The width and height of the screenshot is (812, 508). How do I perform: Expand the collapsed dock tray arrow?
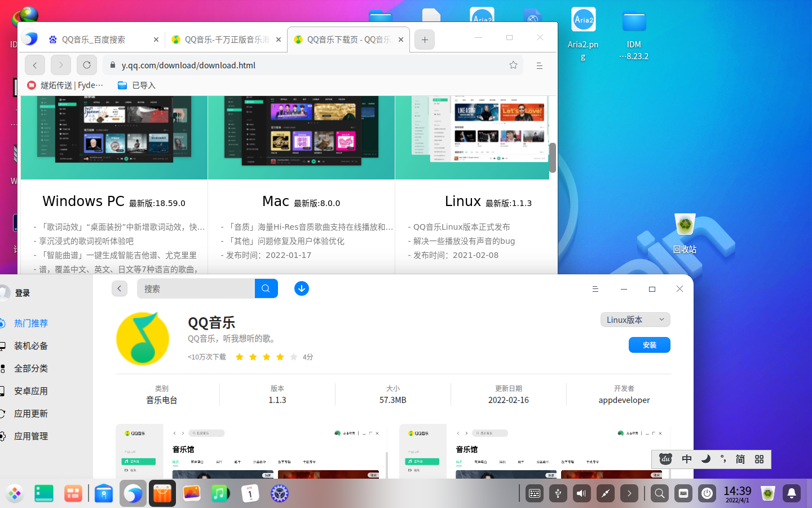[629, 494]
